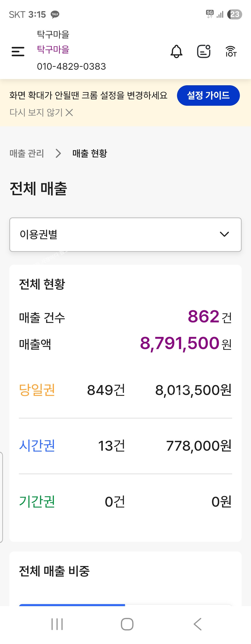The width and height of the screenshot is (251, 644).
Task: Open the hamburger menu
Action: [x=18, y=51]
